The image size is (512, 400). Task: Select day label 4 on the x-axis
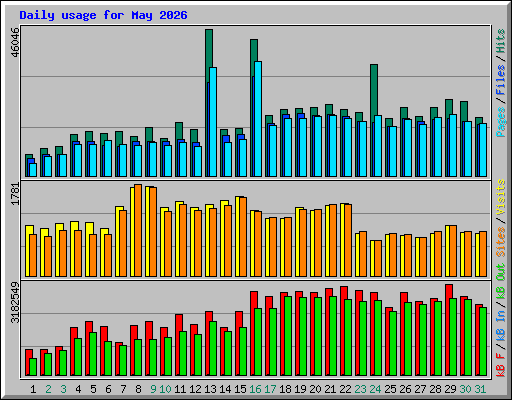click(x=78, y=389)
